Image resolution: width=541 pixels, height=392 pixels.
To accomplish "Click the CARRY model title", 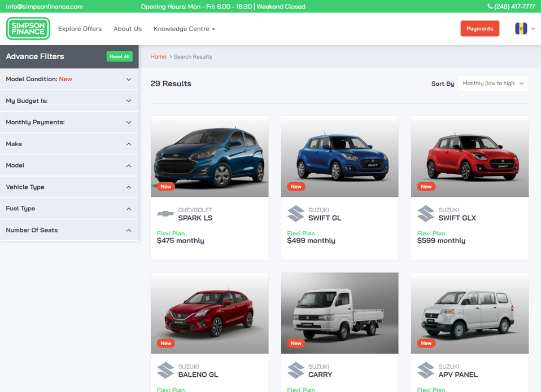I will [320, 375].
